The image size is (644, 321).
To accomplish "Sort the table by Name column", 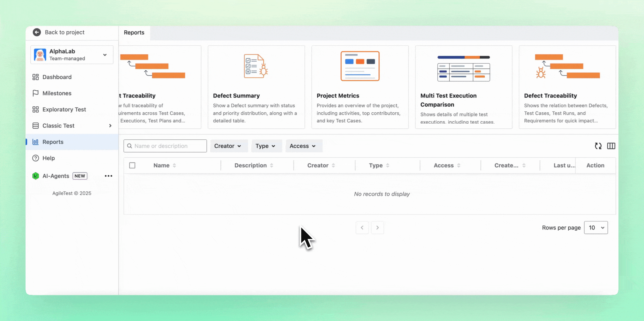I will (174, 166).
